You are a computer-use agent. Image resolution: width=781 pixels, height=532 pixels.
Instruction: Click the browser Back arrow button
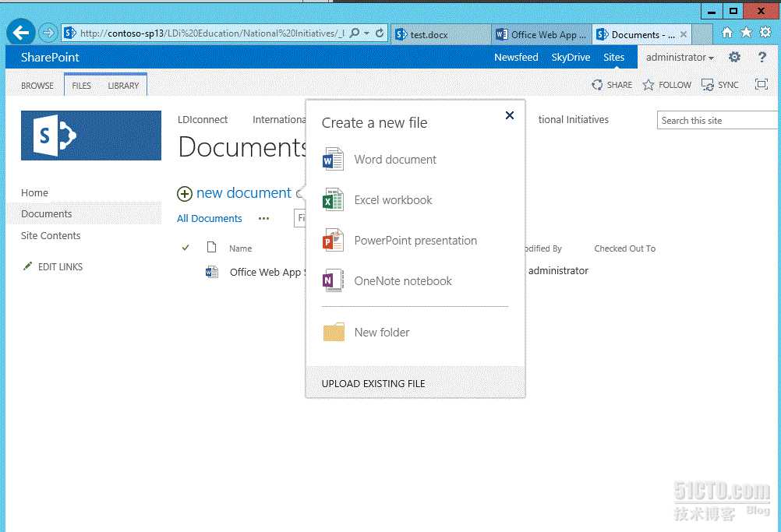click(x=21, y=33)
